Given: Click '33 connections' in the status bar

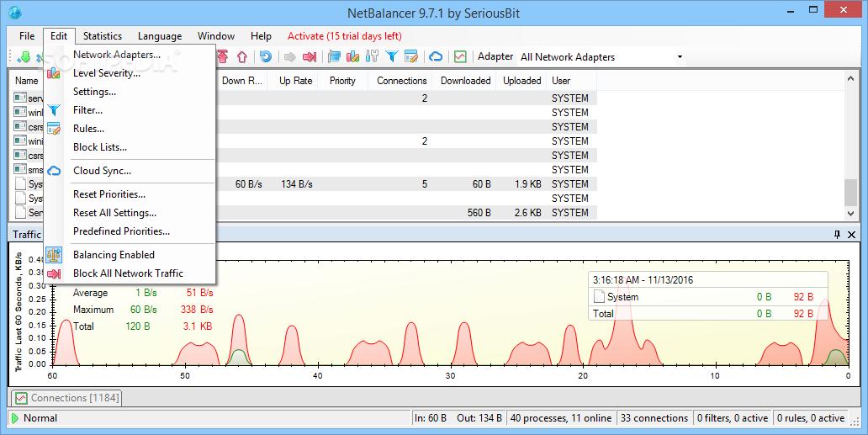Looking at the screenshot, I should pos(654,418).
